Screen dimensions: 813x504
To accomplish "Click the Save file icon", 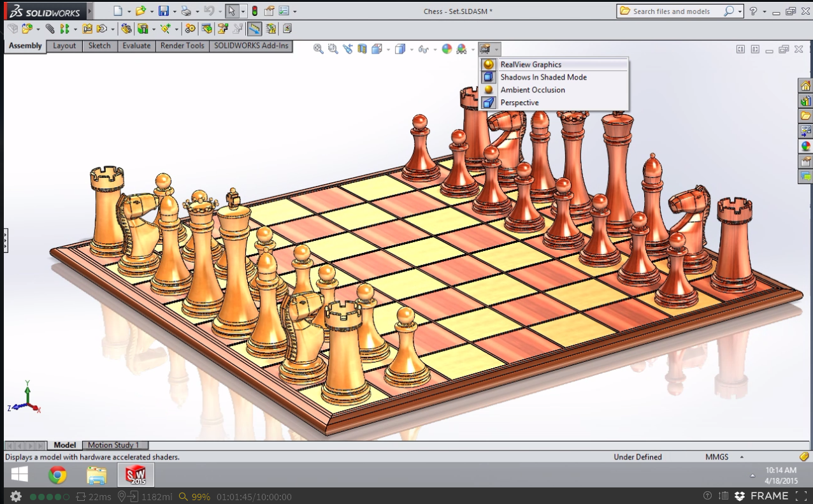I will 164,11.
